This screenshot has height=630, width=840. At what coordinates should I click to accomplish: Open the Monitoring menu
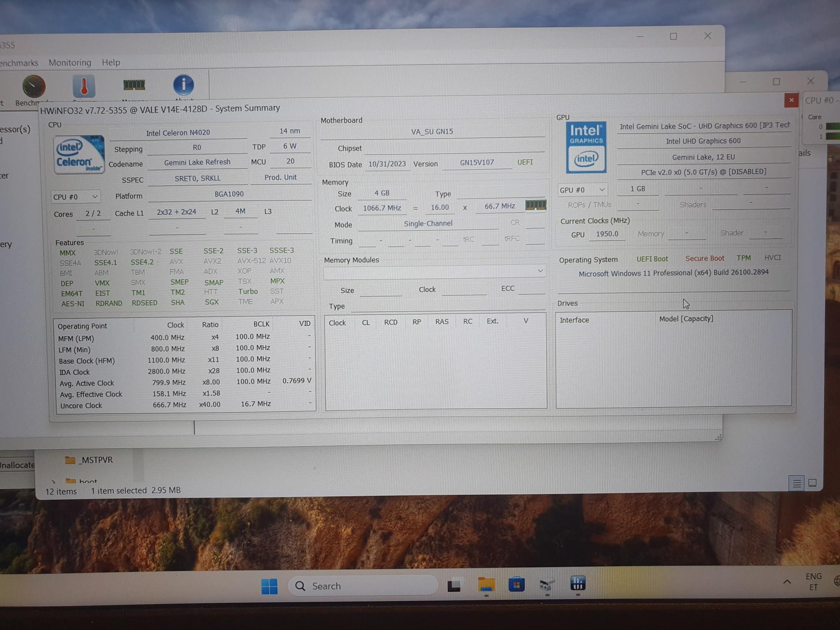[x=70, y=63]
